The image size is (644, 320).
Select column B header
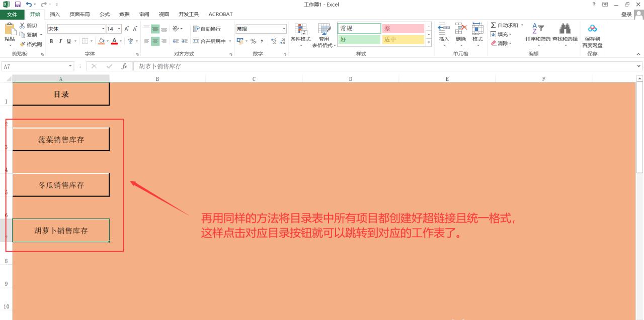coord(157,79)
